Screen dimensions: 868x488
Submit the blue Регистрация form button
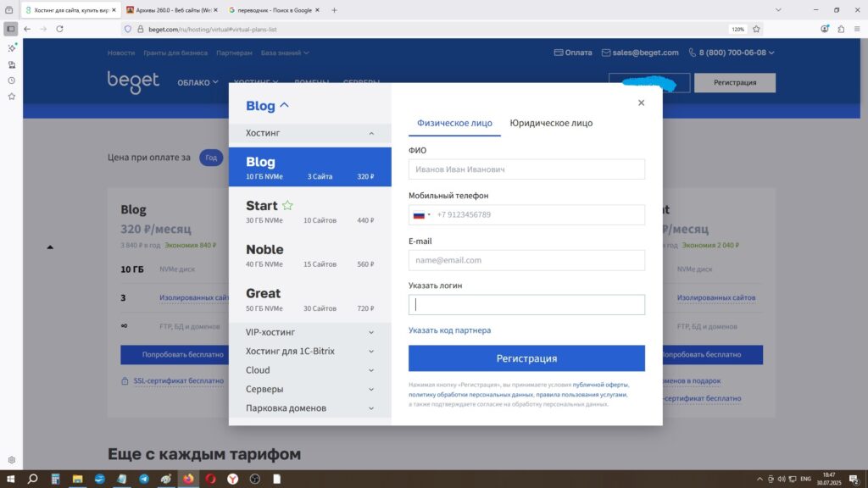526,358
